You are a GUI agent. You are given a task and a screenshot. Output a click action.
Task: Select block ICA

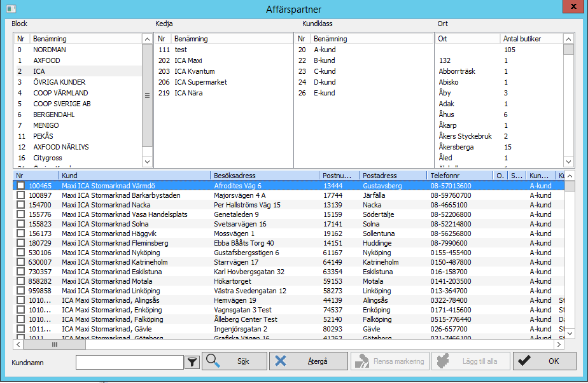(x=78, y=71)
